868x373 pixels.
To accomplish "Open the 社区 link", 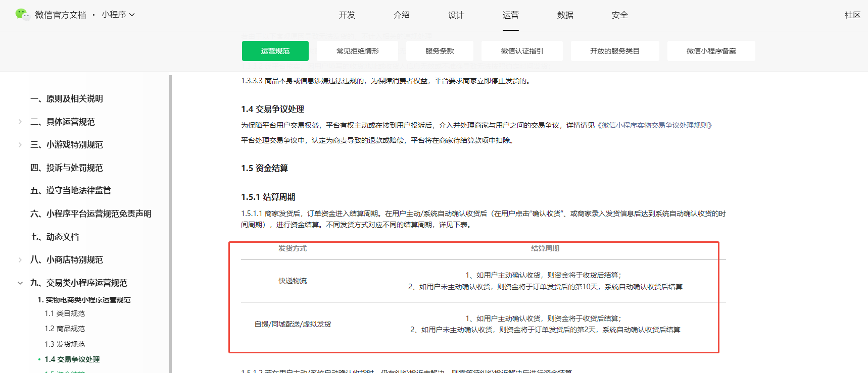I will pyautogui.click(x=852, y=15).
